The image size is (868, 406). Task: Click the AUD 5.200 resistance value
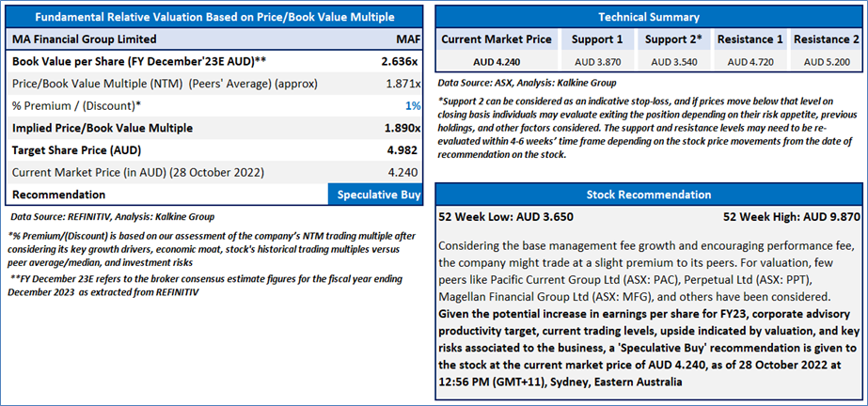click(x=825, y=61)
